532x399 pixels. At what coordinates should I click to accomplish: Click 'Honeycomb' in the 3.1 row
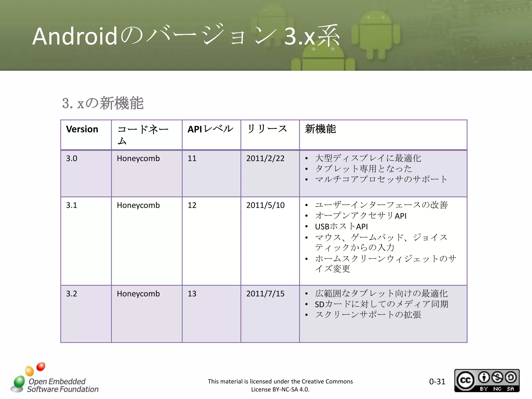138,205
